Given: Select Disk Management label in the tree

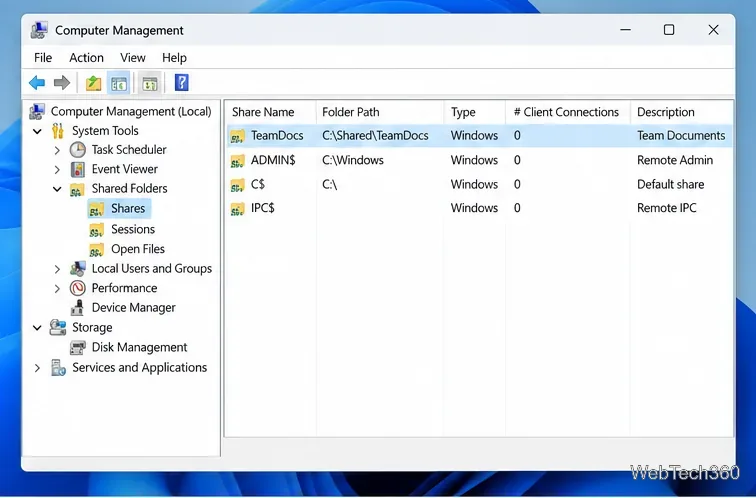Looking at the screenshot, I should [x=139, y=347].
